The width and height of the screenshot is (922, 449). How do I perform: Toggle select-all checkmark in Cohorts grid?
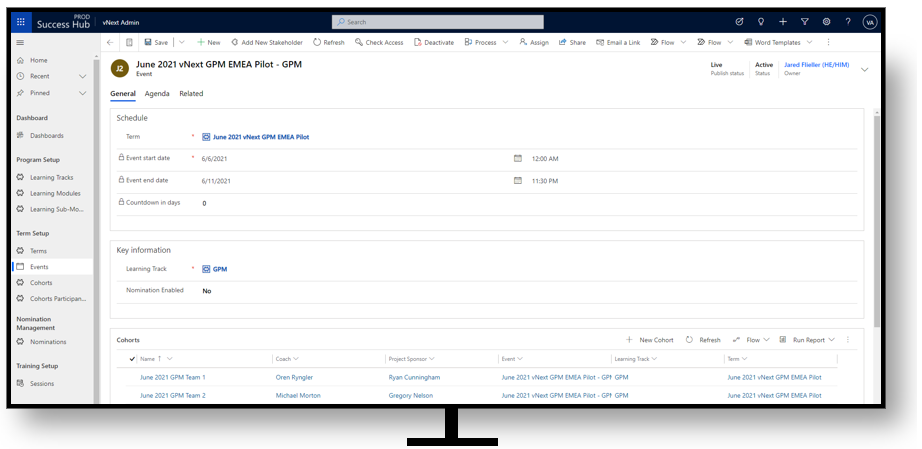[132, 358]
